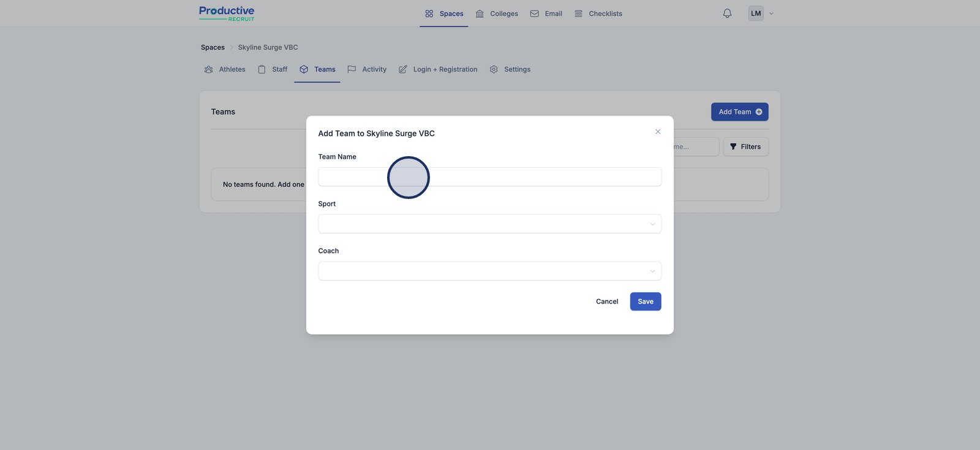Click the Productive Recruit logo
This screenshot has height=450, width=980.
tap(227, 13)
